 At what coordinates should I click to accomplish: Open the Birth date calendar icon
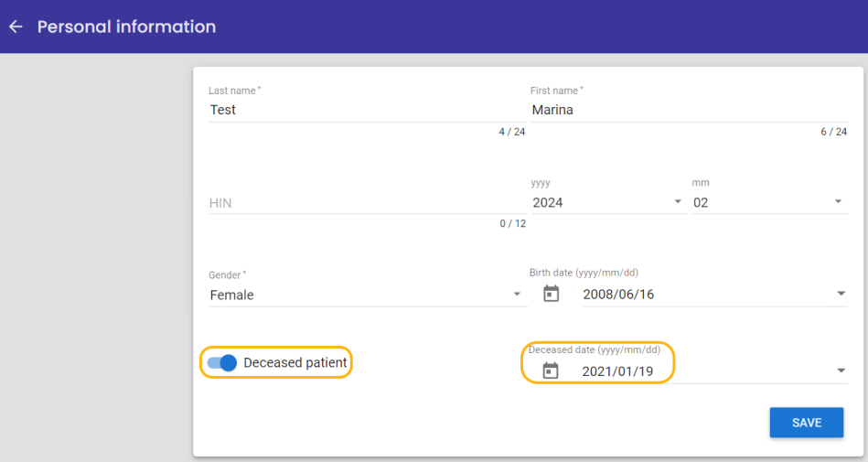(551, 294)
